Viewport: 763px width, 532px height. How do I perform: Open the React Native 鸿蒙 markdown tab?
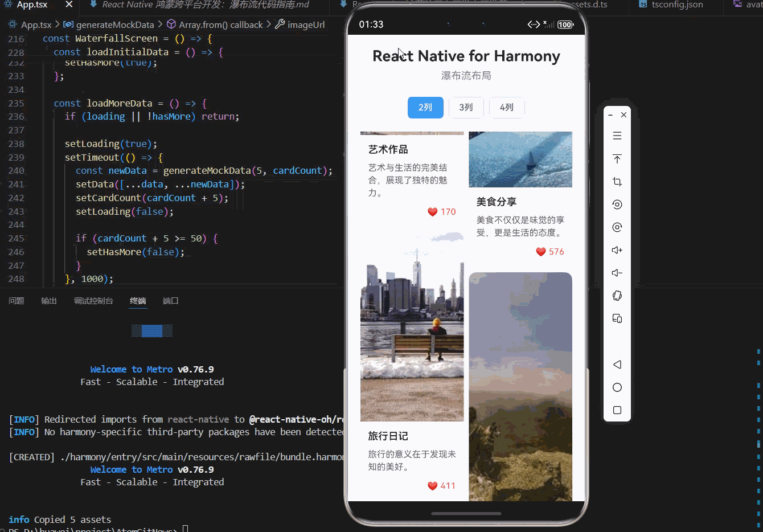[x=205, y=5]
